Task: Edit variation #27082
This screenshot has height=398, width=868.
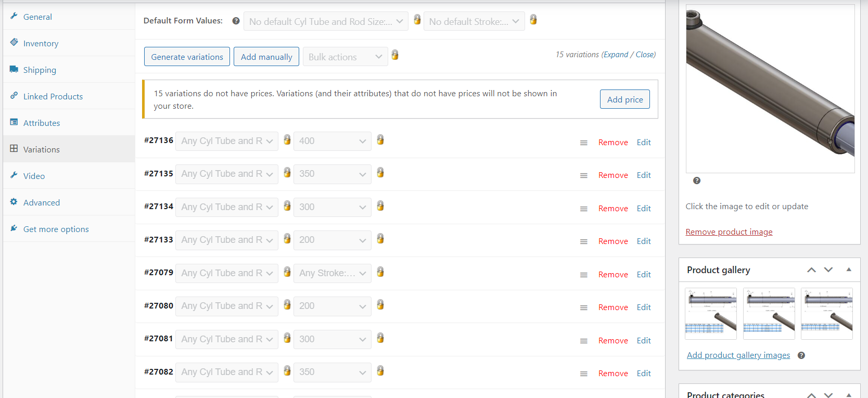Action: [x=644, y=374]
